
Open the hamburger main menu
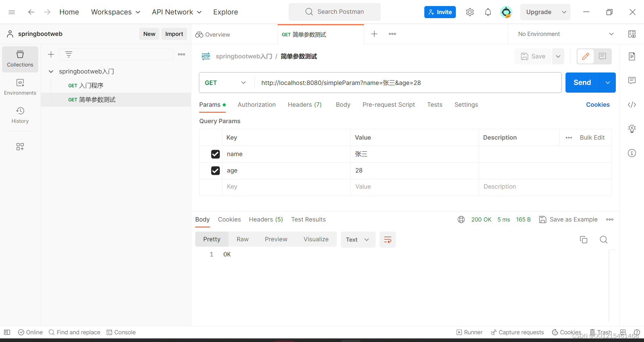[12, 12]
